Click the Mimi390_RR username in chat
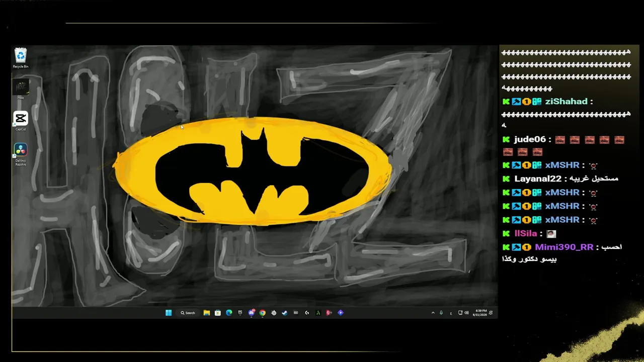The width and height of the screenshot is (644, 362). [x=564, y=247]
